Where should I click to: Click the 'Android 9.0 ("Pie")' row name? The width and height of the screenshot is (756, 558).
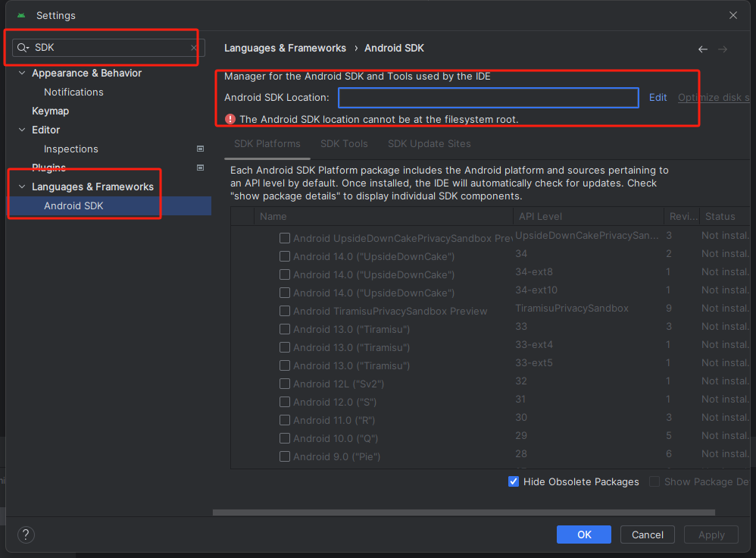[336, 456]
